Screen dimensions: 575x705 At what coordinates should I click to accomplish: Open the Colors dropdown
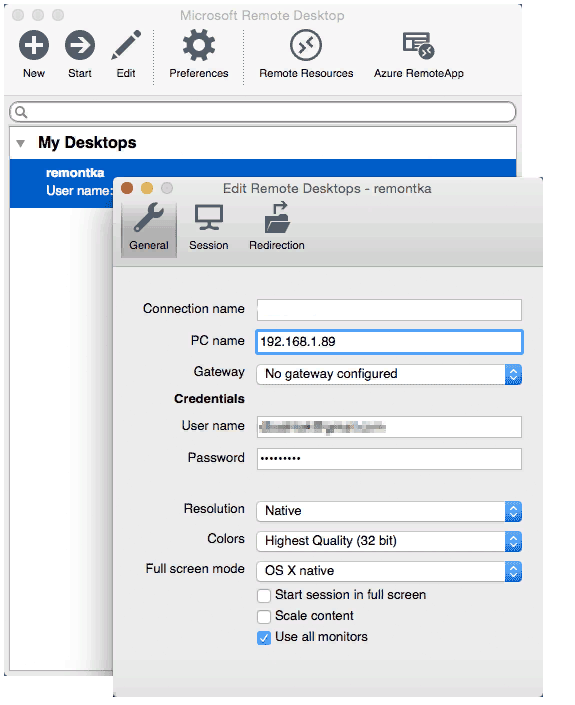pos(389,541)
